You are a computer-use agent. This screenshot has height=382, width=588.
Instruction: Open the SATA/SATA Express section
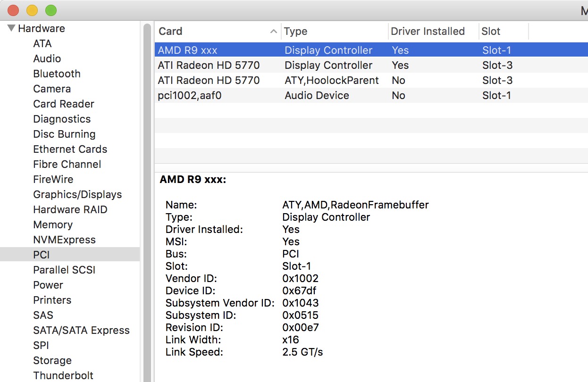[81, 330]
